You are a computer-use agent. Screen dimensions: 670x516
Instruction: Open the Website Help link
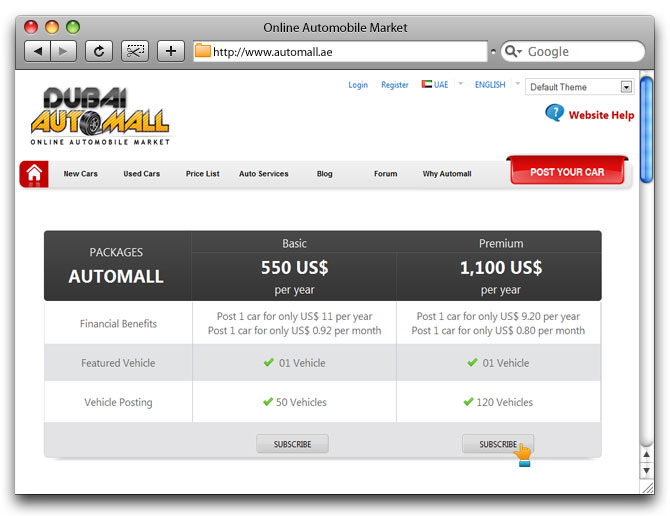coord(601,115)
